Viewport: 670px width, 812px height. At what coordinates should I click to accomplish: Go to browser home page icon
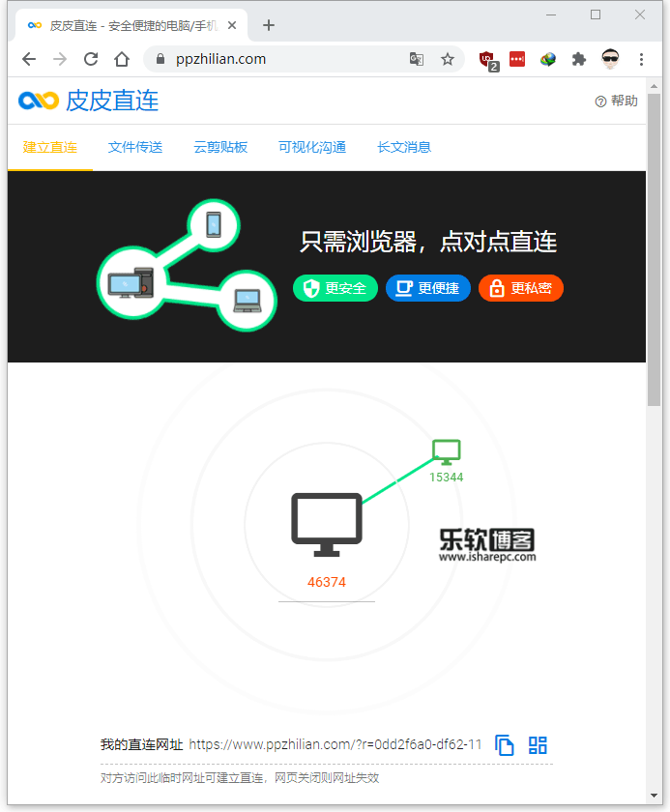[x=122, y=59]
